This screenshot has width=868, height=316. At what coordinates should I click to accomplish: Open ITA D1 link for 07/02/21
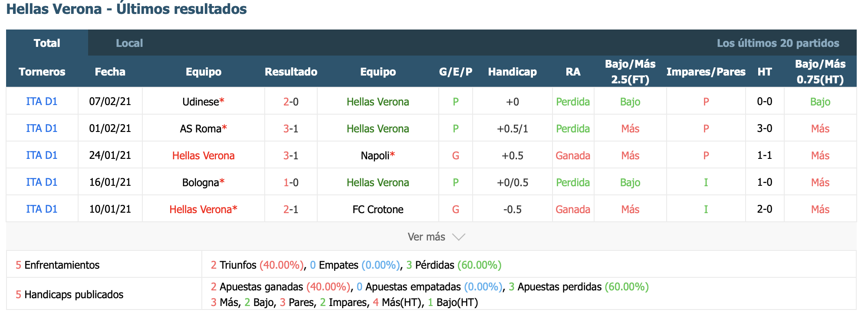(42, 102)
